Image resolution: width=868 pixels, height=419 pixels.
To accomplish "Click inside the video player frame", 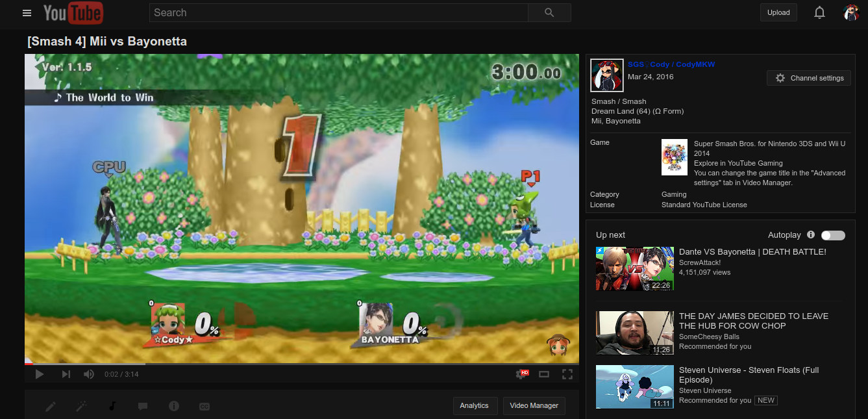I will pos(302,209).
